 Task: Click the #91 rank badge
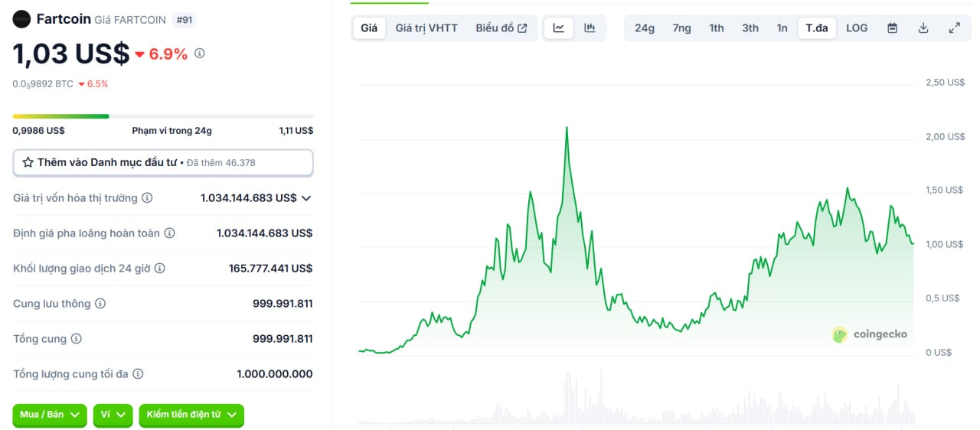point(184,20)
